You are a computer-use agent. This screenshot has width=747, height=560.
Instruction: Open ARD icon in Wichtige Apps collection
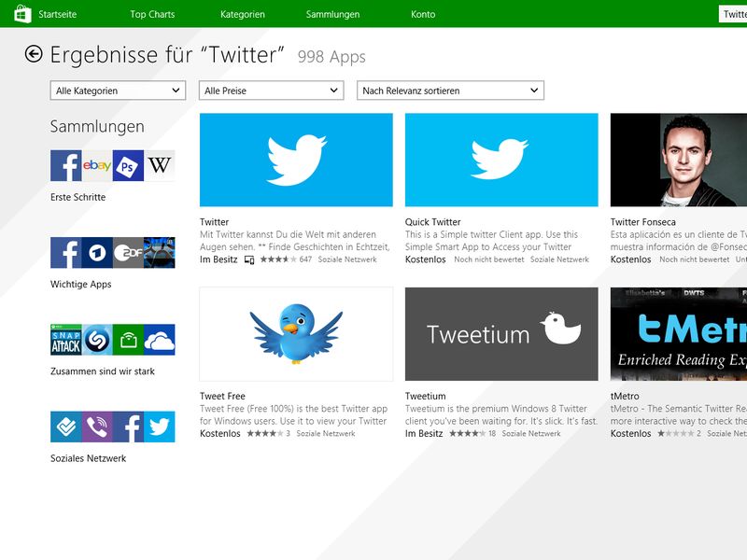click(x=97, y=252)
